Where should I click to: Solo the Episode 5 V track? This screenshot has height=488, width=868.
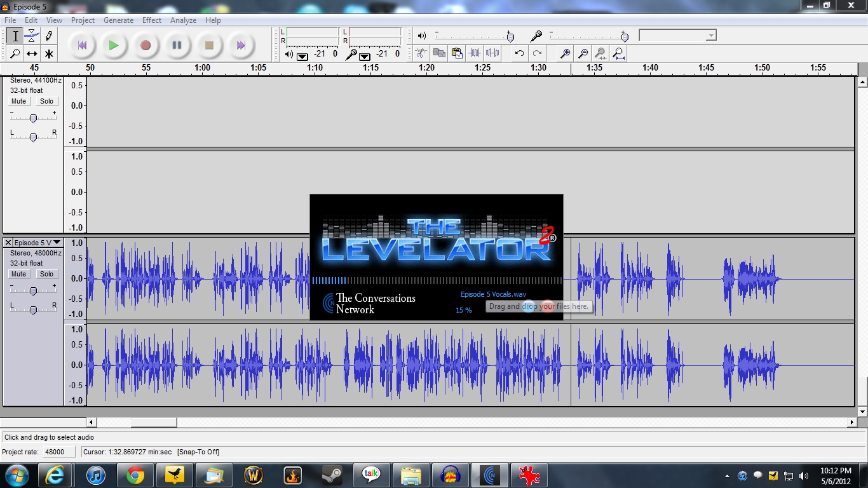pos(46,274)
